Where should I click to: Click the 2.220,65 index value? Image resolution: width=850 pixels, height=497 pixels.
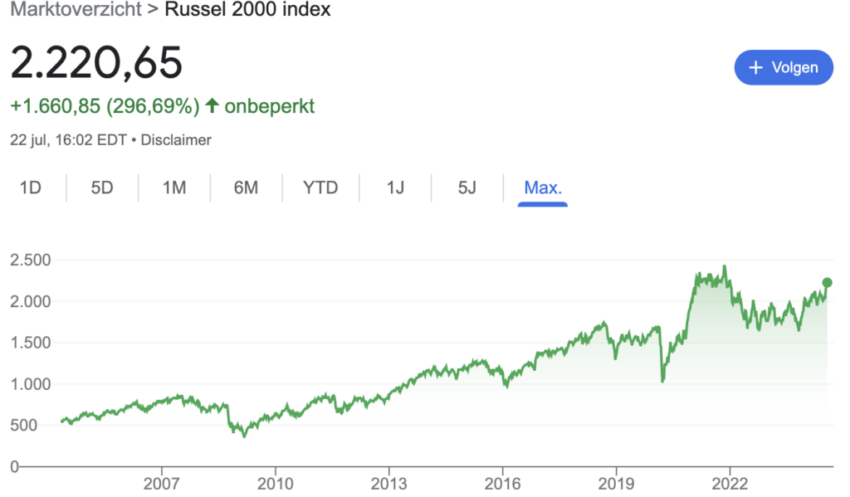[x=96, y=63]
